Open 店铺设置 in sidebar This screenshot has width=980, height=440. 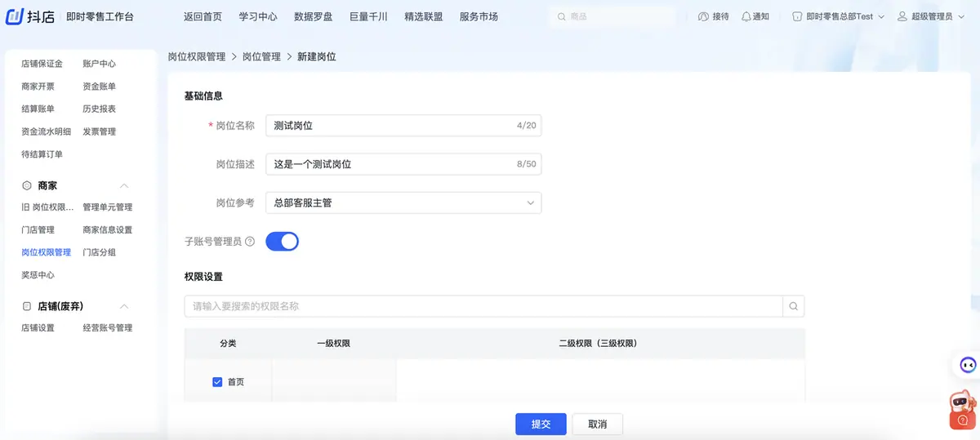[38, 328]
